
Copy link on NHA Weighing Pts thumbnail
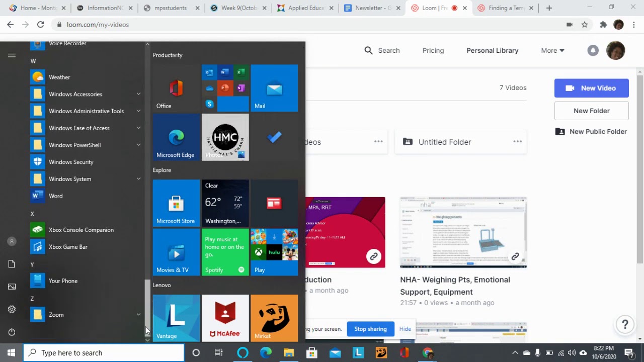(x=515, y=257)
